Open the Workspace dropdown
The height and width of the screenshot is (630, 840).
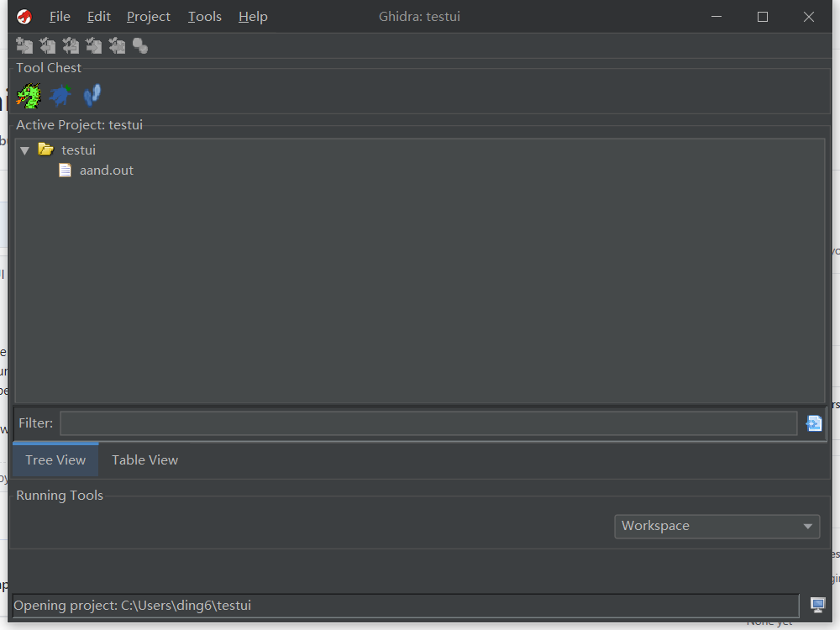(x=717, y=526)
